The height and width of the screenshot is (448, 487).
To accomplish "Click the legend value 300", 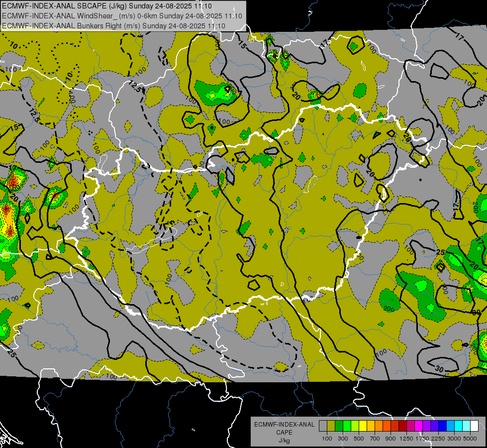I will click(x=343, y=439).
